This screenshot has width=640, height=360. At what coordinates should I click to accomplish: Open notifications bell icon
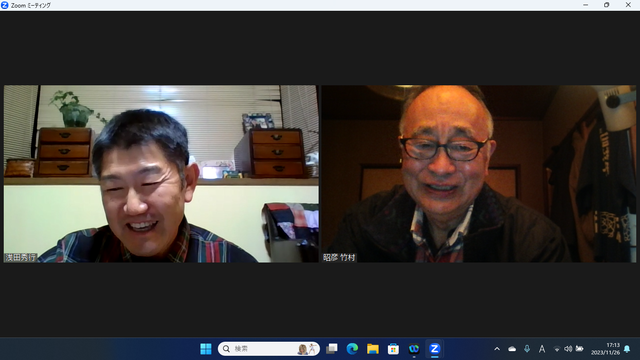click(627, 349)
